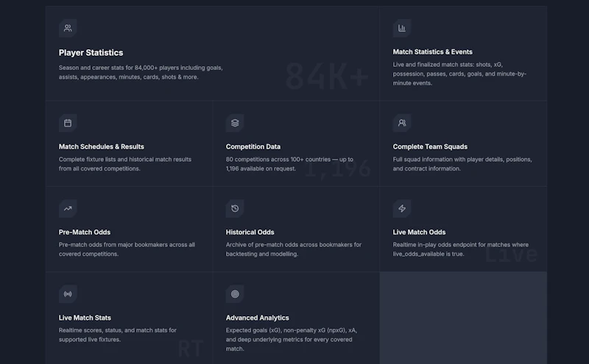Click the target icon for Advanced Analytics
Image resolution: width=589 pixels, height=364 pixels.
(235, 294)
